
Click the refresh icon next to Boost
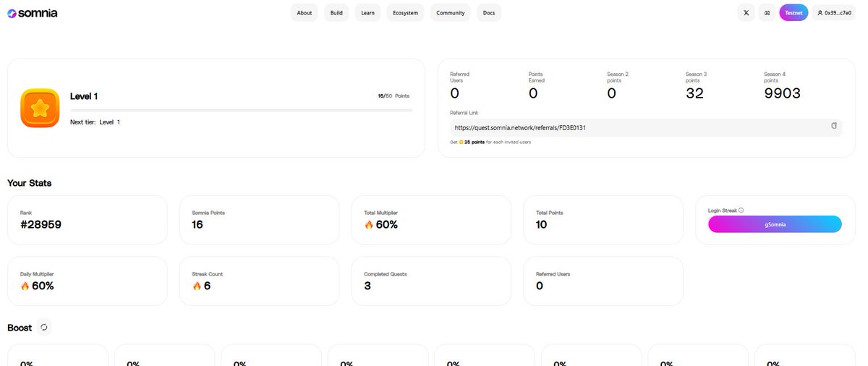click(44, 327)
